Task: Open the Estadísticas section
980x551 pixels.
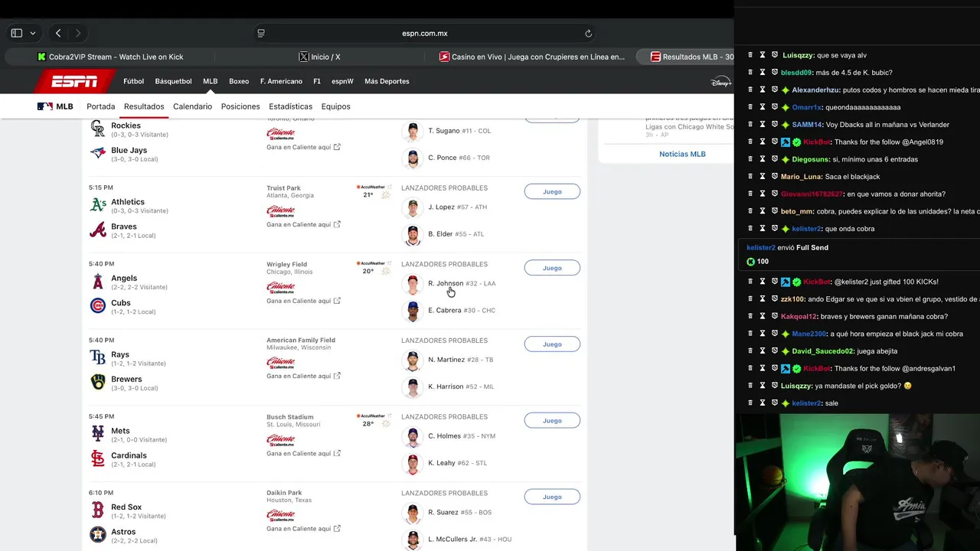Action: coord(290,106)
